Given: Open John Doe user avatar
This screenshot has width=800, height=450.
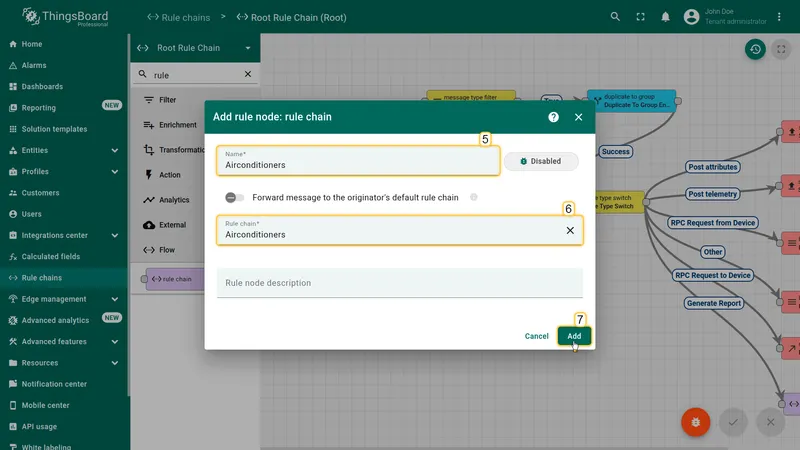Looking at the screenshot, I should click(x=691, y=17).
